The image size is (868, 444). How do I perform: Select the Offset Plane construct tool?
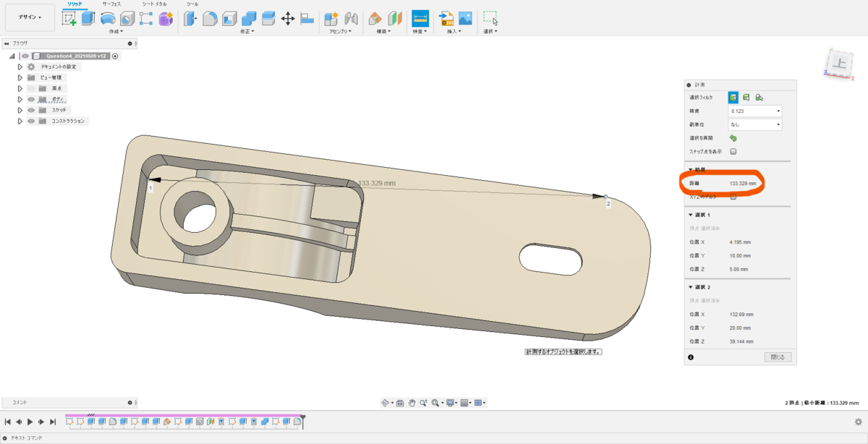coord(375,19)
